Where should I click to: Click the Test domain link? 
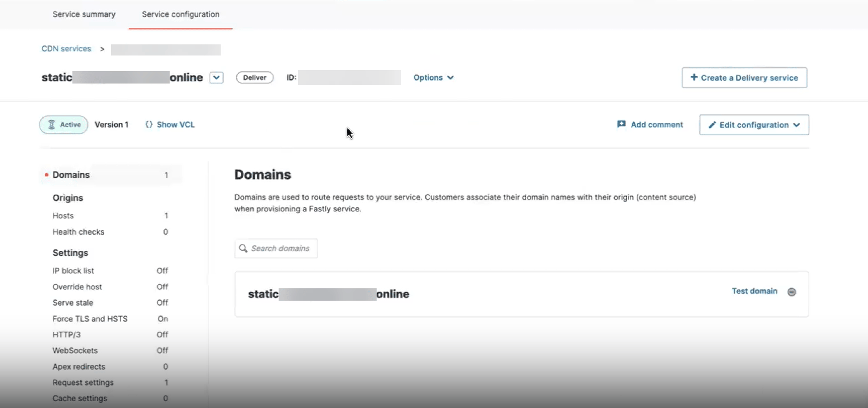(x=755, y=291)
